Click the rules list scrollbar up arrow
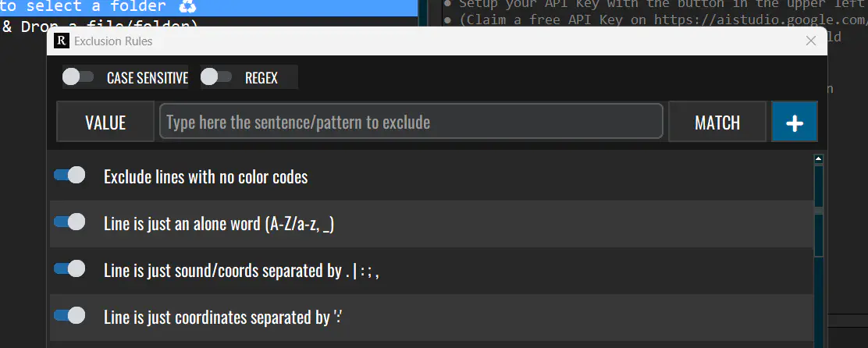The width and height of the screenshot is (868, 348). click(x=819, y=159)
